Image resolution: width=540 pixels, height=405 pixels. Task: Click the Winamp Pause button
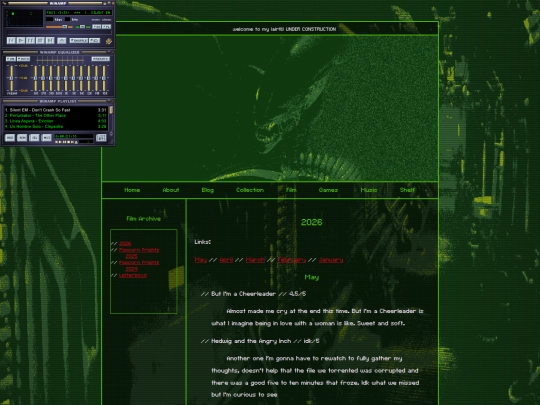tap(31, 41)
